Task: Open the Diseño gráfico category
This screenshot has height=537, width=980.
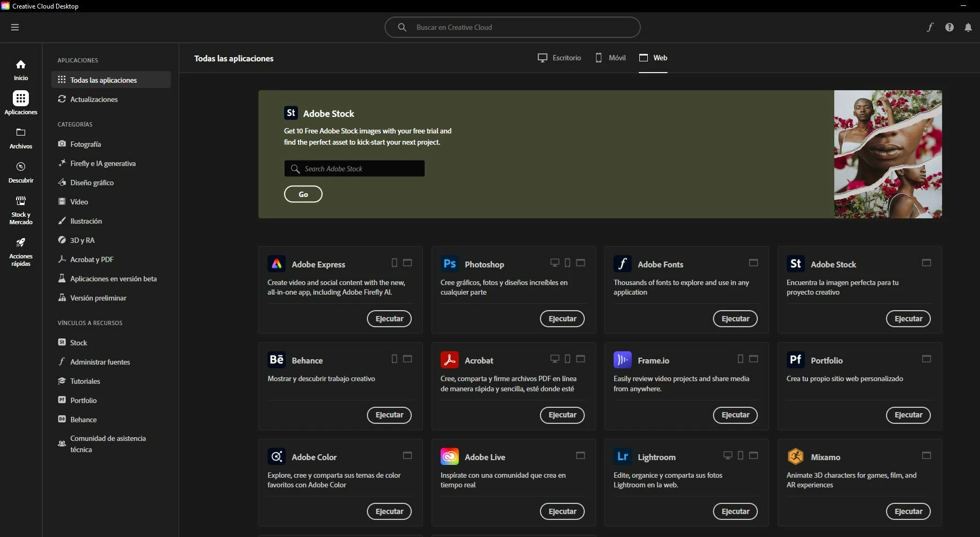Action: pos(111,183)
